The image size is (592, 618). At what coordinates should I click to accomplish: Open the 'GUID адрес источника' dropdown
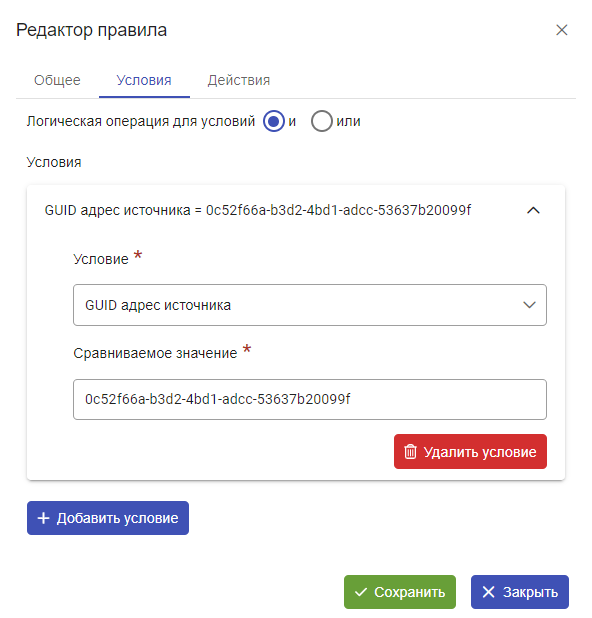coord(310,305)
